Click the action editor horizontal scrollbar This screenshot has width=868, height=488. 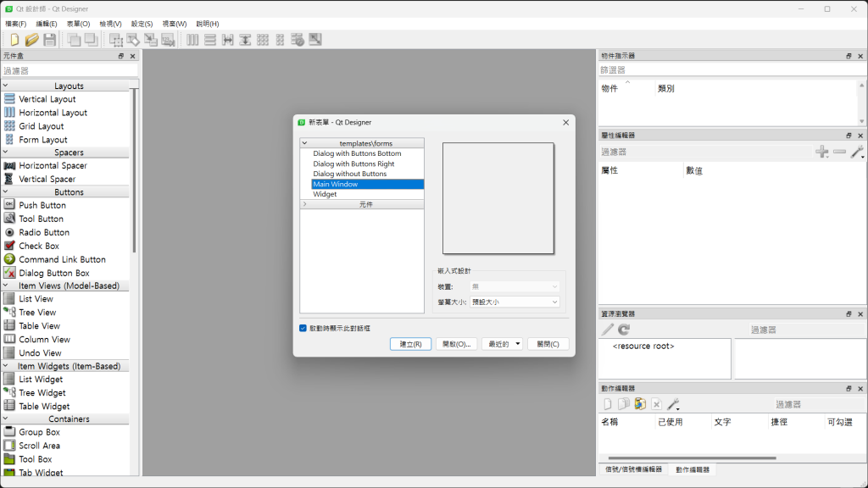coord(692,458)
